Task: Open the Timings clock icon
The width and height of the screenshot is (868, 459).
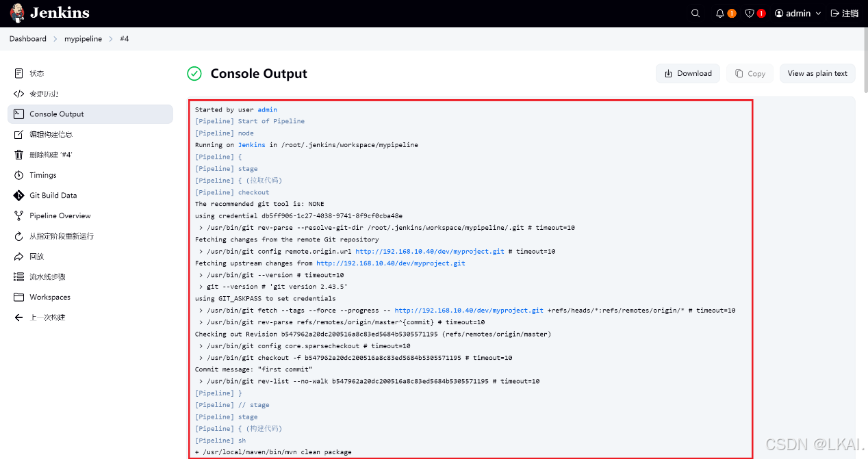Action: coord(18,175)
